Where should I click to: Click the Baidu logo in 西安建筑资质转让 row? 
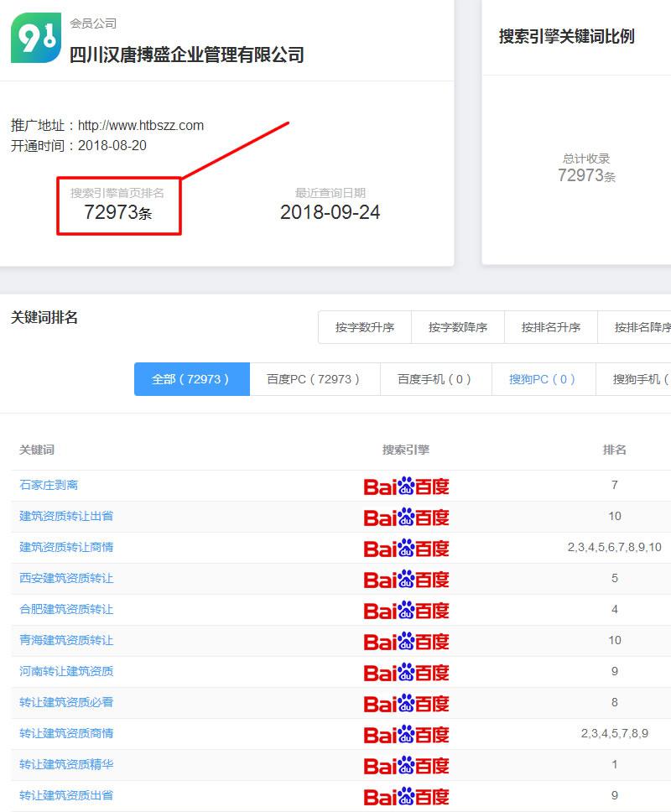click(x=407, y=580)
